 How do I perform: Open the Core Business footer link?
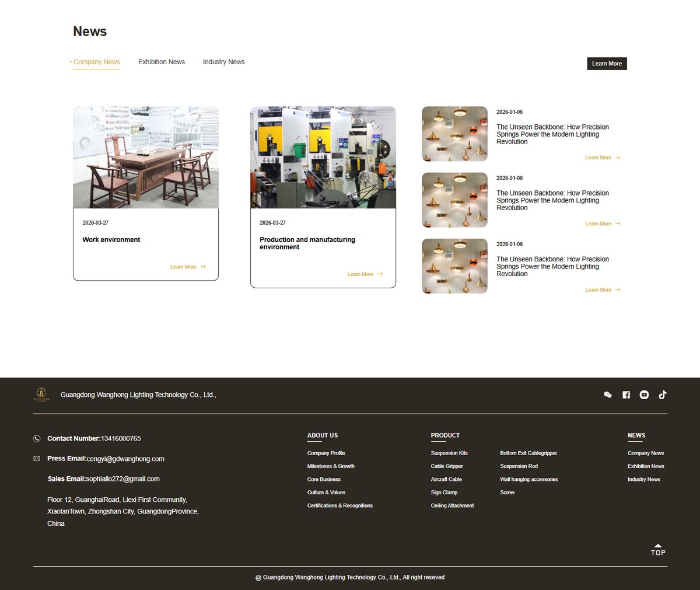[324, 480]
